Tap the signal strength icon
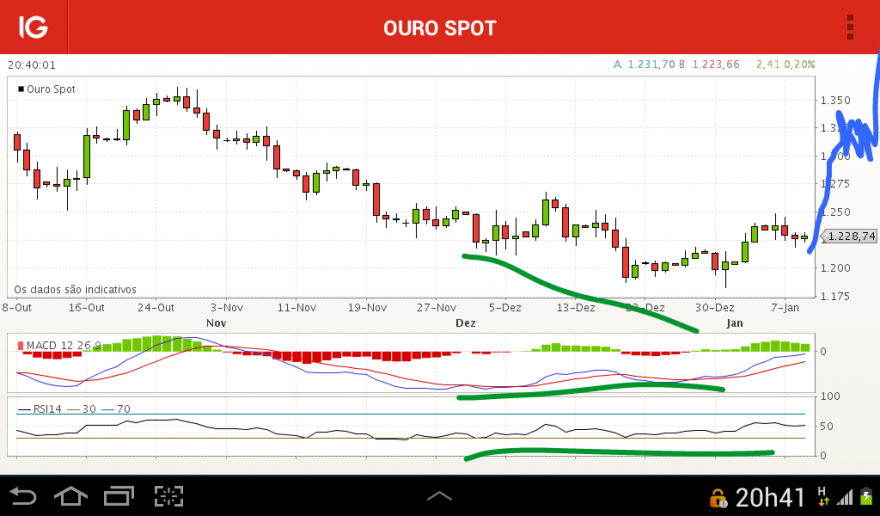Image resolution: width=880 pixels, height=516 pixels. tap(845, 497)
